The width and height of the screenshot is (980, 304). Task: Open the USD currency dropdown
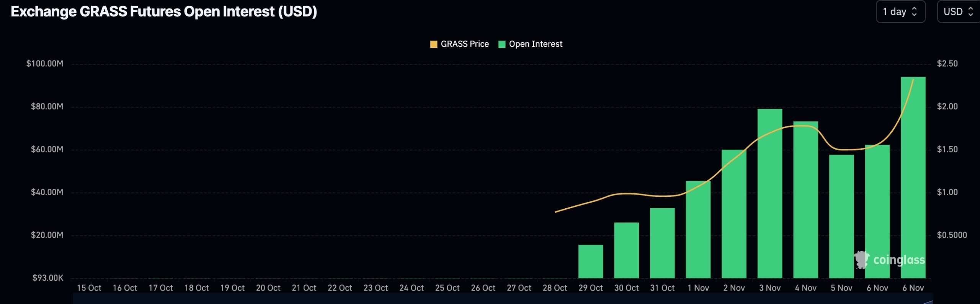pos(958,11)
